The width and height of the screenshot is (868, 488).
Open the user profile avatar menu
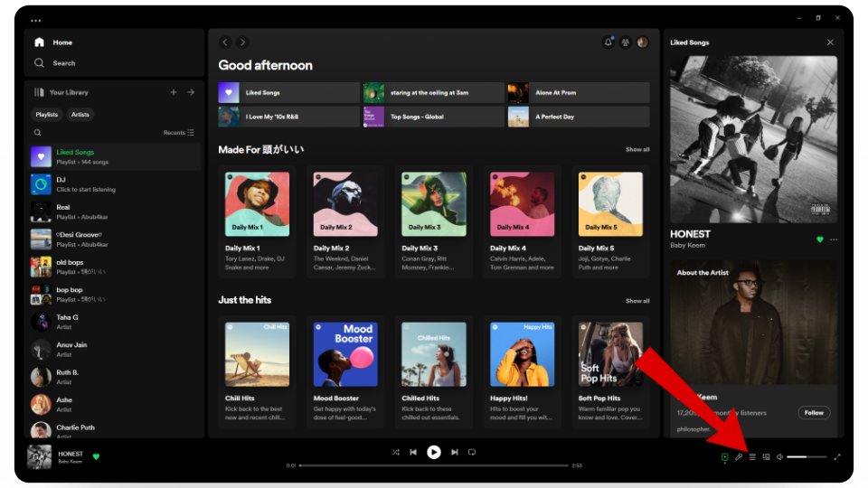click(643, 42)
